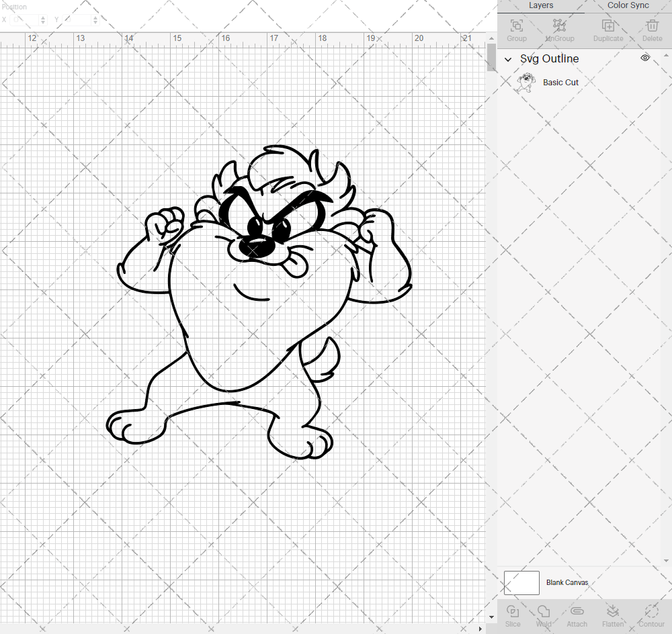Increase the X position using its stepper arrow

tap(42, 17)
